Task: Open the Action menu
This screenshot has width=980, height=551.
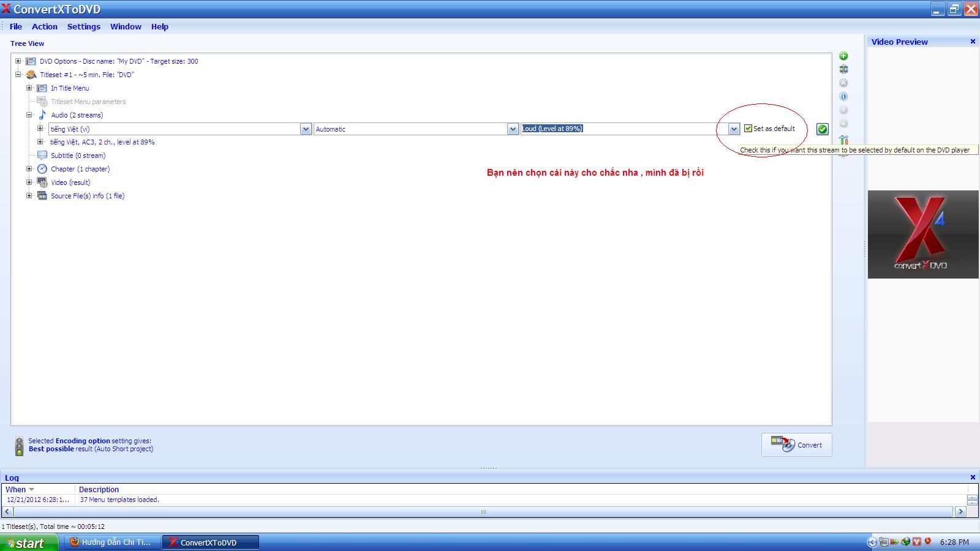Action: 45,26
